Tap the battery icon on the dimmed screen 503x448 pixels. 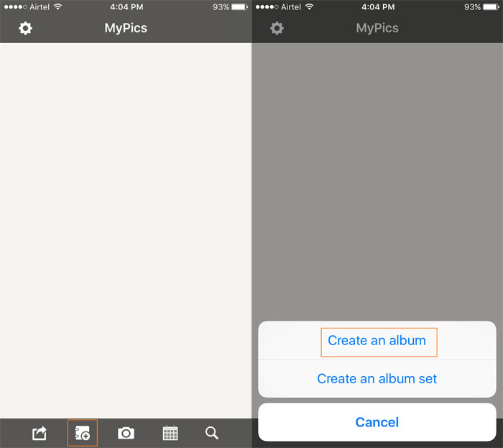click(x=492, y=7)
